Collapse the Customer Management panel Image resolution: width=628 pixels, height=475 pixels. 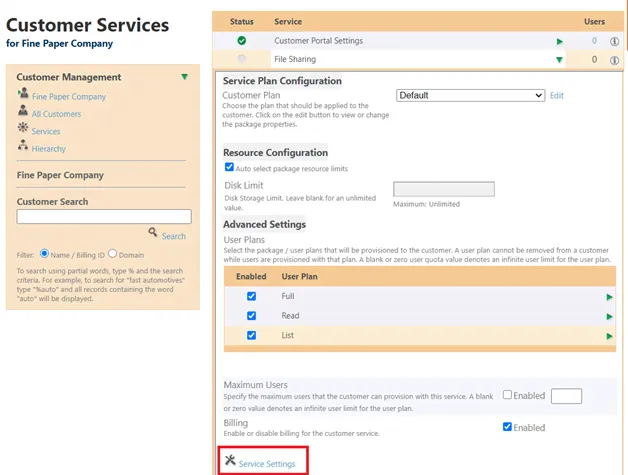pos(184,77)
